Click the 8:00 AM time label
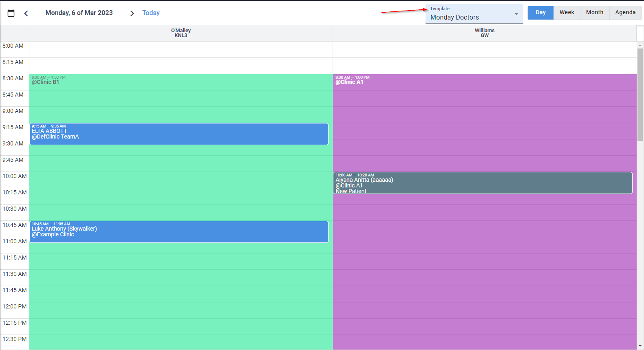 [13, 46]
